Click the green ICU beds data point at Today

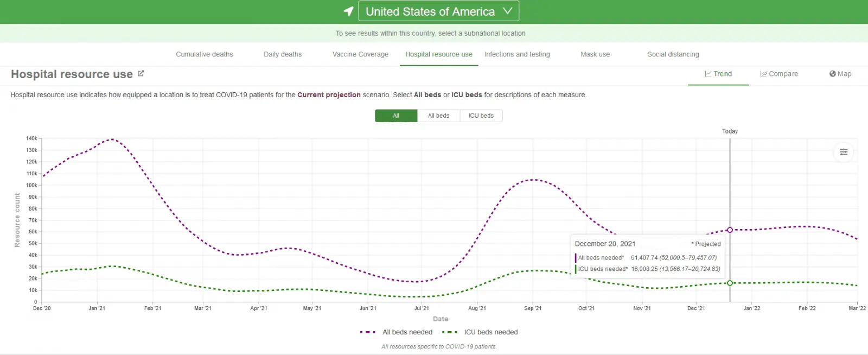click(730, 283)
